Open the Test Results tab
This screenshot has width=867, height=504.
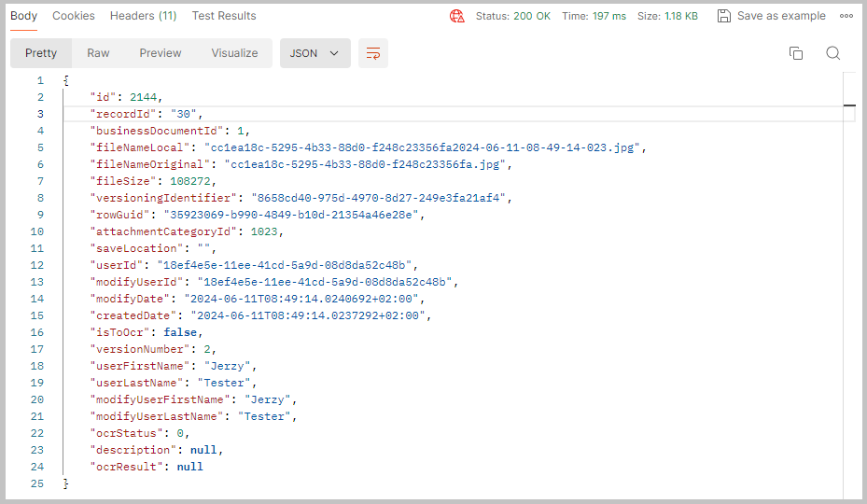(224, 16)
